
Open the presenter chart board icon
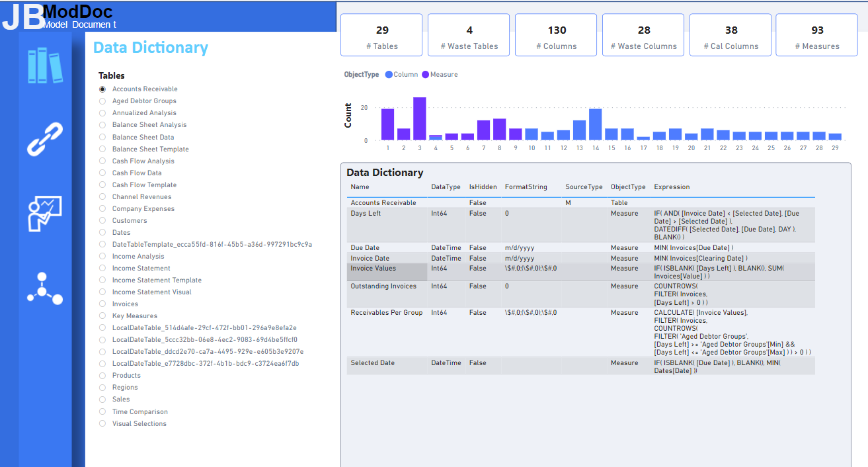tap(45, 214)
